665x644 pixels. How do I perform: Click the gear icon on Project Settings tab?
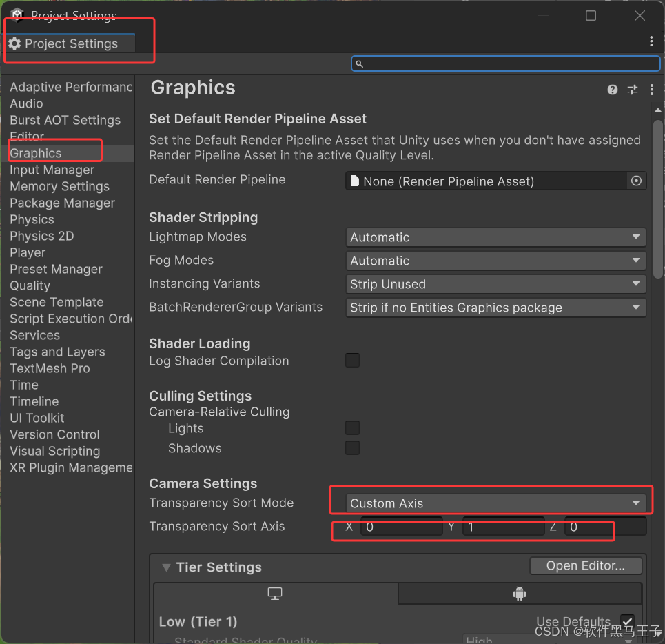click(14, 43)
